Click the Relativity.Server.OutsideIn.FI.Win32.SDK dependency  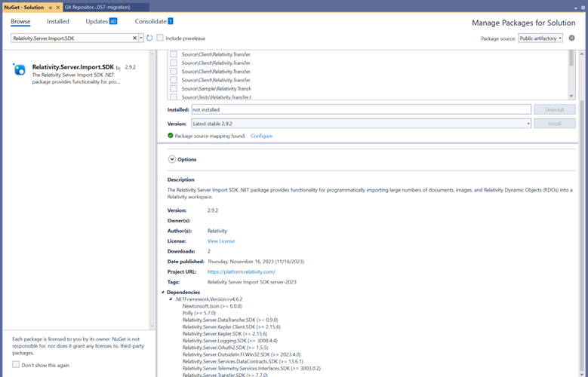click(x=242, y=354)
